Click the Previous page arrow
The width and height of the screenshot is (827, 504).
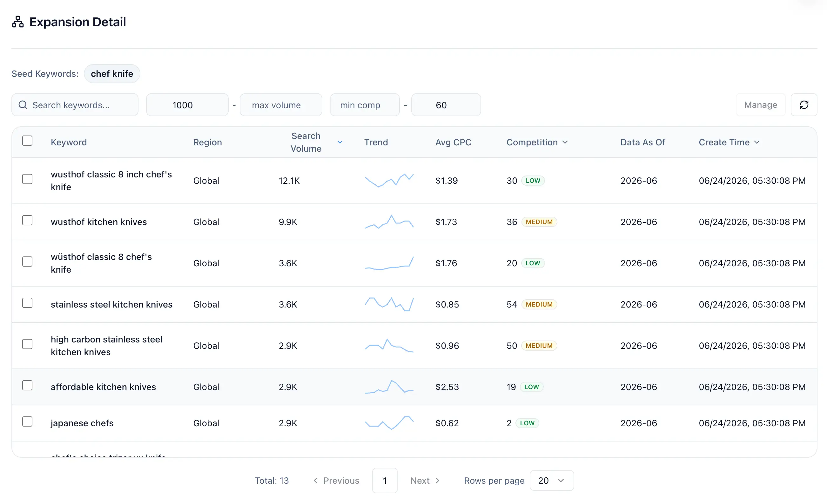click(x=315, y=481)
